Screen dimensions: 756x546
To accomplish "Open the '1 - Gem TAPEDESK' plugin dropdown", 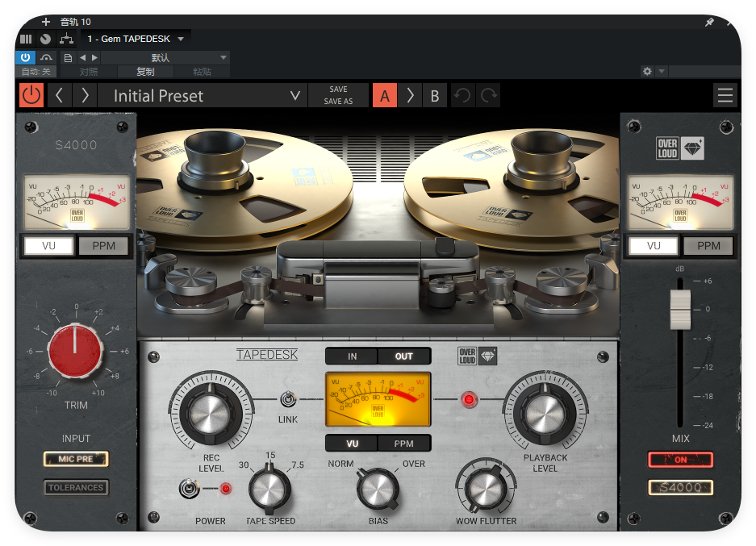I will click(136, 39).
